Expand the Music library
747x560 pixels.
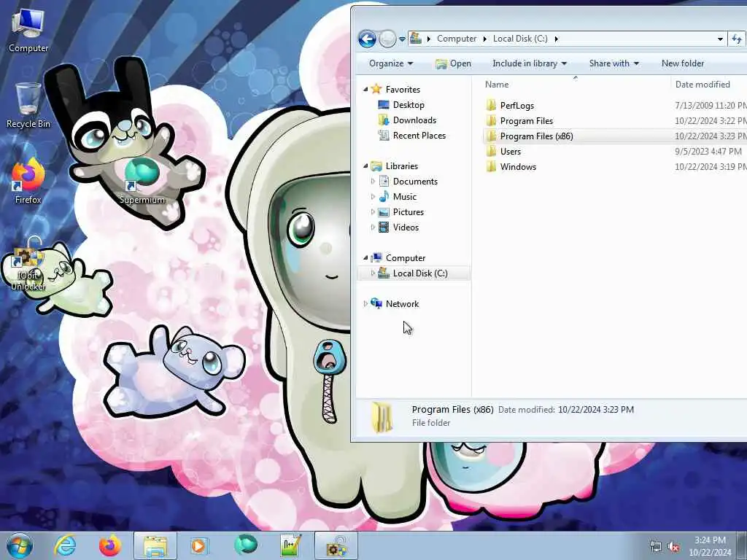pos(373,197)
